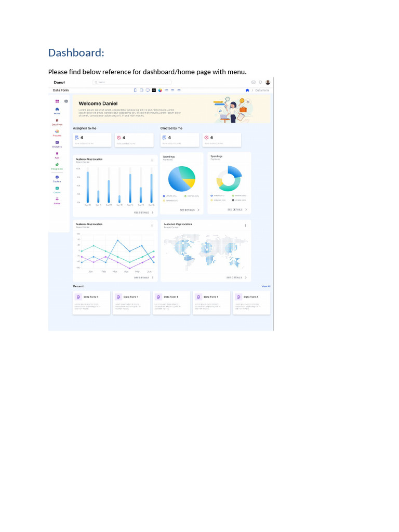Select the mobile device preview icon
Viewport: 399px width, 532px height.
coord(136,90)
